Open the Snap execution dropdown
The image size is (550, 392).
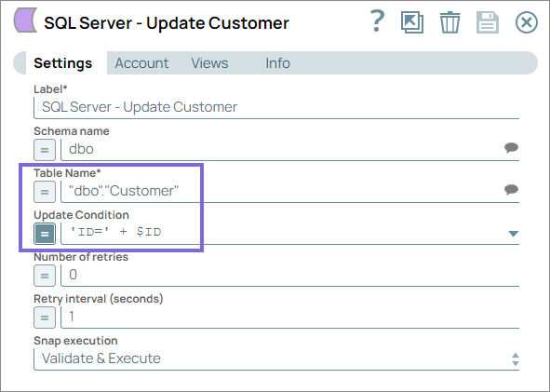276,358
